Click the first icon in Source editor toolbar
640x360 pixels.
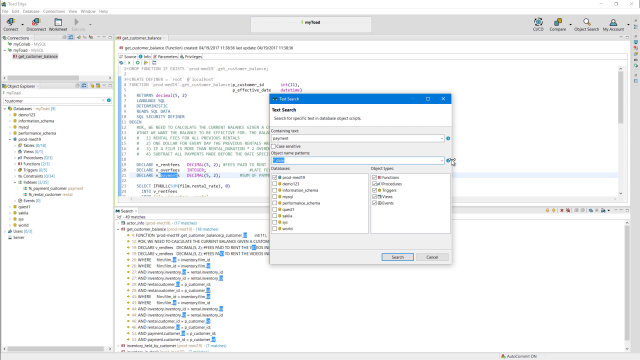[x=121, y=63]
